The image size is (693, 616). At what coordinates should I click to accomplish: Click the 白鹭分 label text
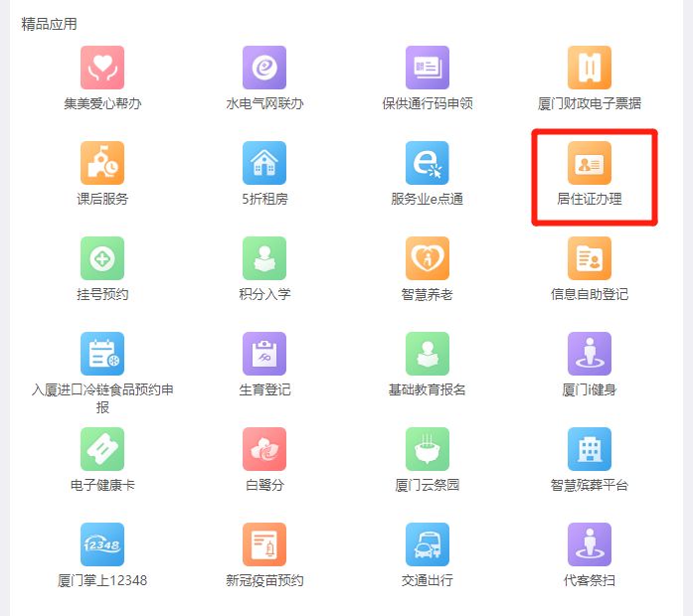[264, 485]
